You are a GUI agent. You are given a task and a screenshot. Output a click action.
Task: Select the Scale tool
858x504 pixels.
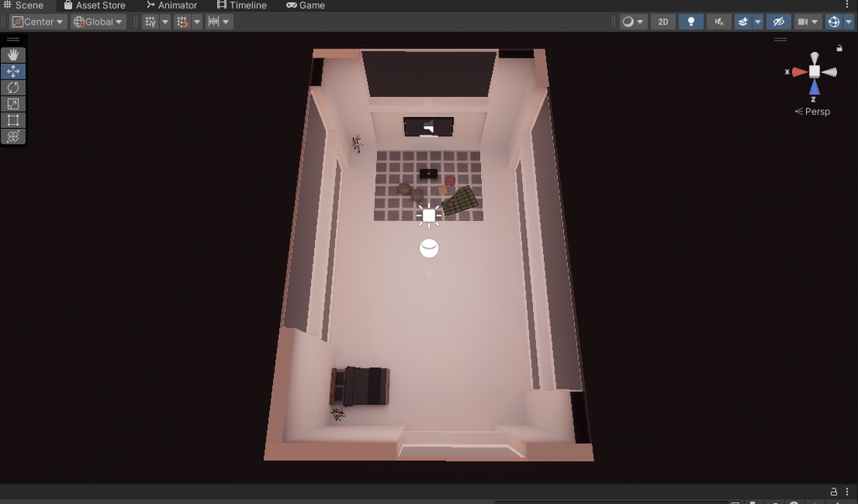[x=13, y=104]
